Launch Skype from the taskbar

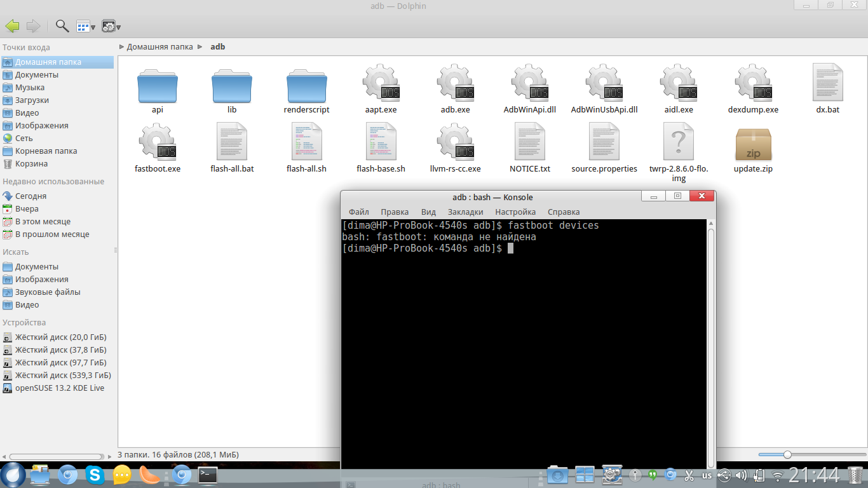click(95, 475)
